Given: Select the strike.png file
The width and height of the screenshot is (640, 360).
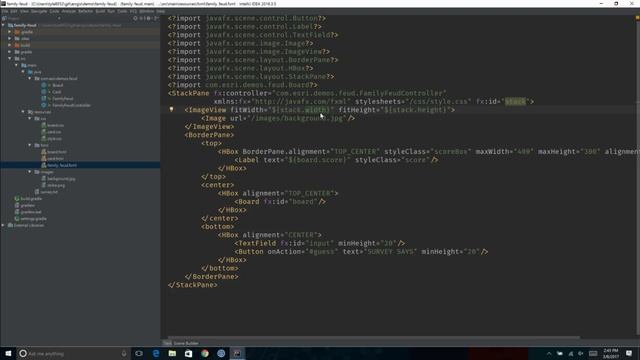Looking at the screenshot, I should pos(56,185).
